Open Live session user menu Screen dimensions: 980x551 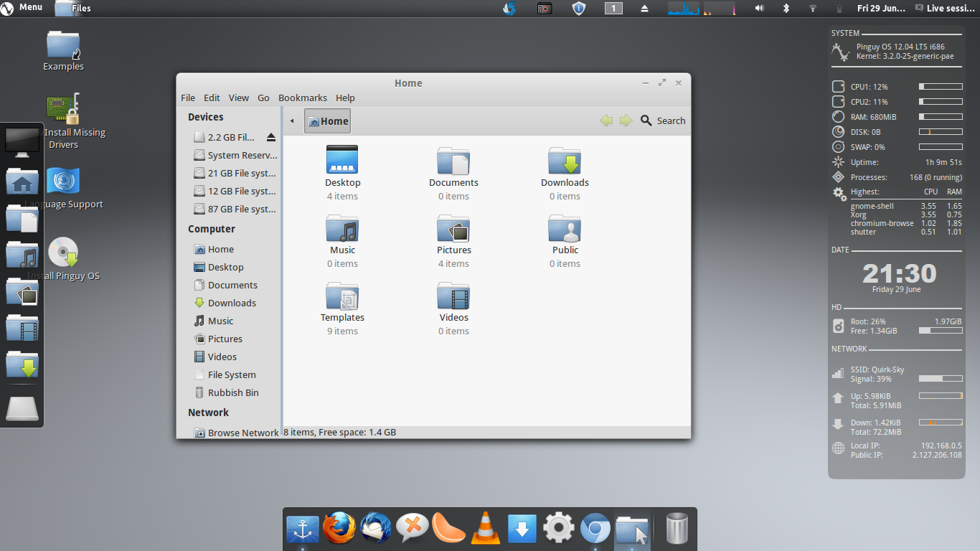[944, 9]
